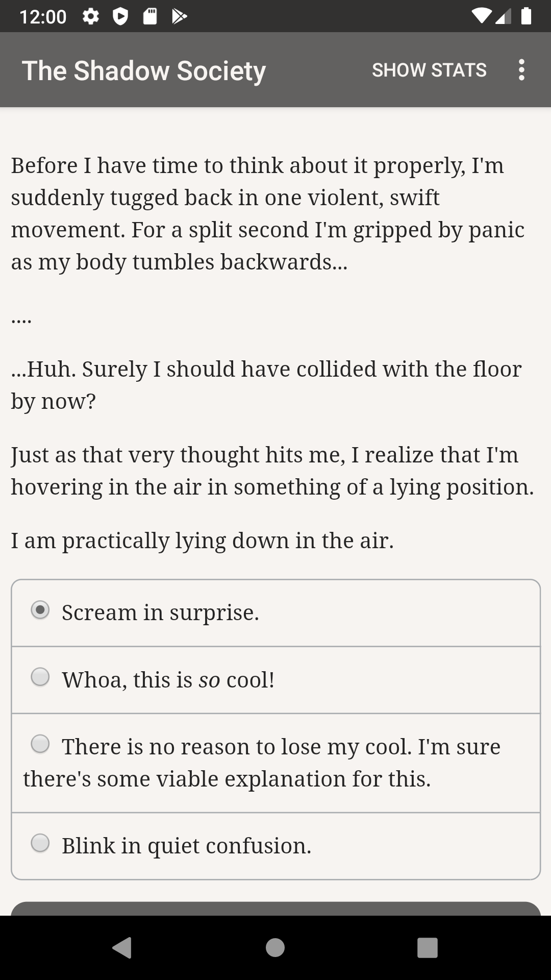Image resolution: width=551 pixels, height=980 pixels.
Task: Tap the shield icon in status bar
Action: click(120, 17)
